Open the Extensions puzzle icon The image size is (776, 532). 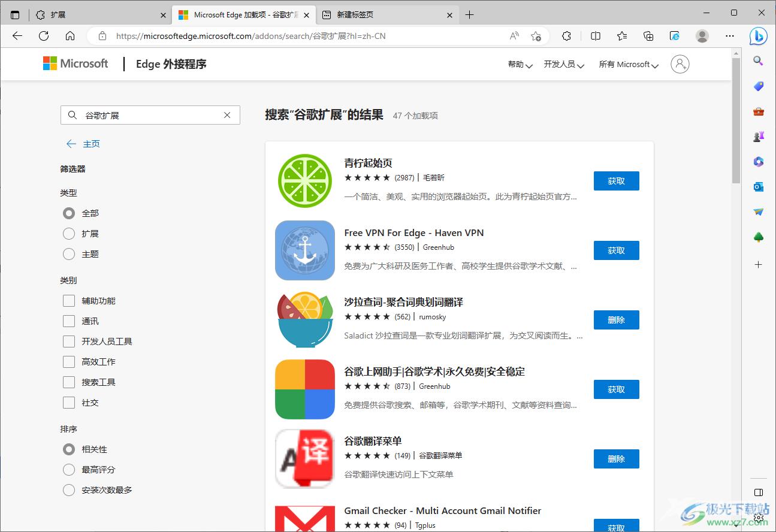566,36
